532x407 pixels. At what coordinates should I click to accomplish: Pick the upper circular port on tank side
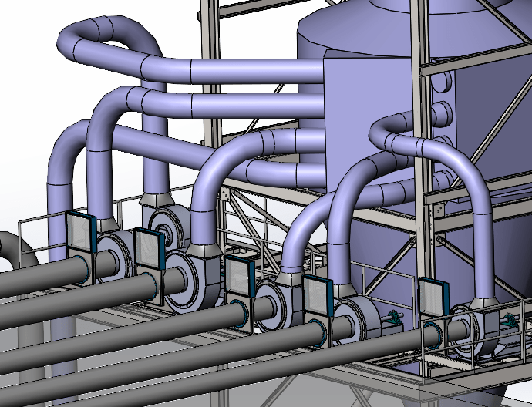[442, 82]
